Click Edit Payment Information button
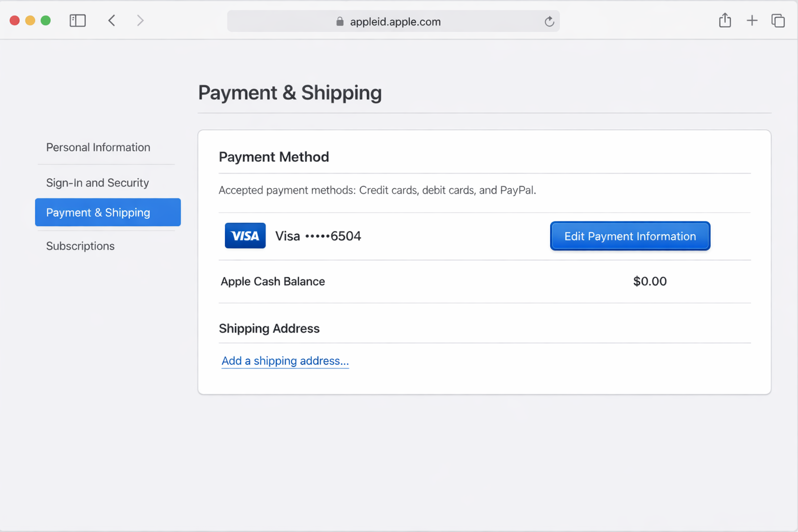 pos(630,236)
